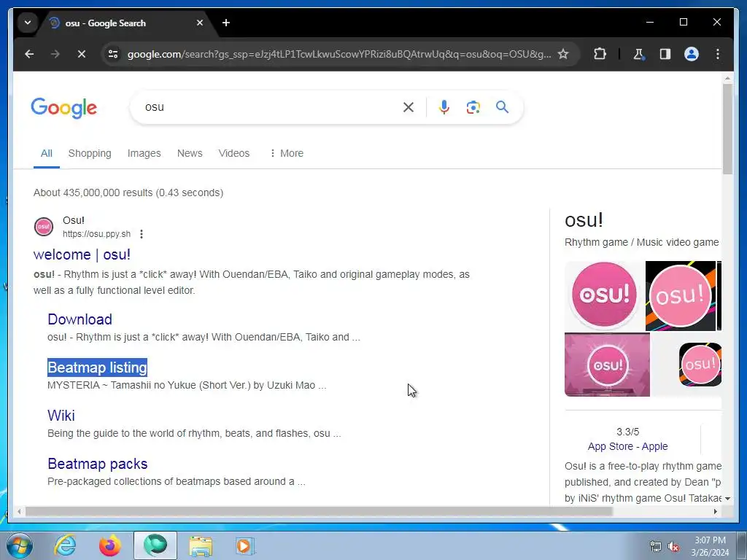
Task: Go back with the browser back arrow
Action: tap(29, 54)
